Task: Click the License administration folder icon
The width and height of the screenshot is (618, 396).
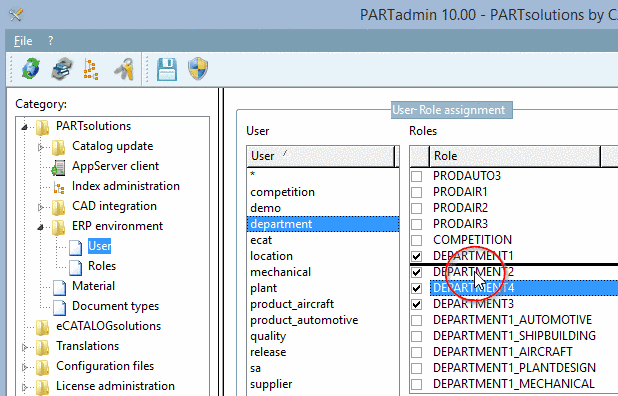Action: [43, 387]
